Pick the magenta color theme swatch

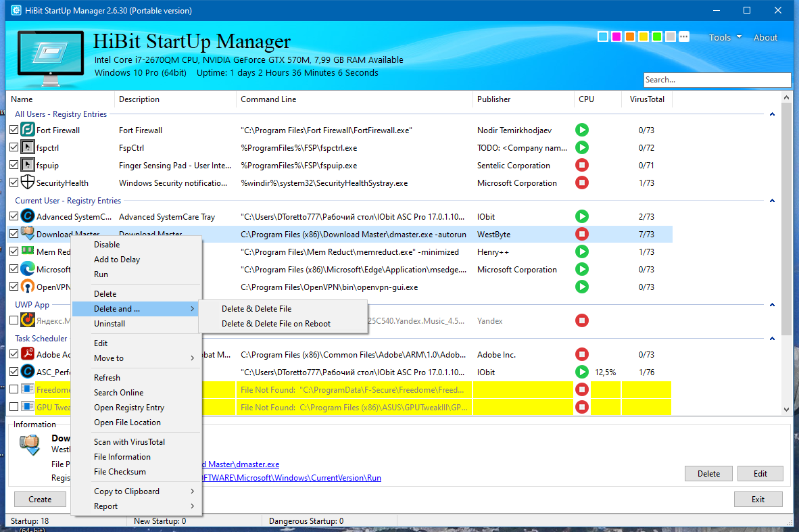[616, 37]
